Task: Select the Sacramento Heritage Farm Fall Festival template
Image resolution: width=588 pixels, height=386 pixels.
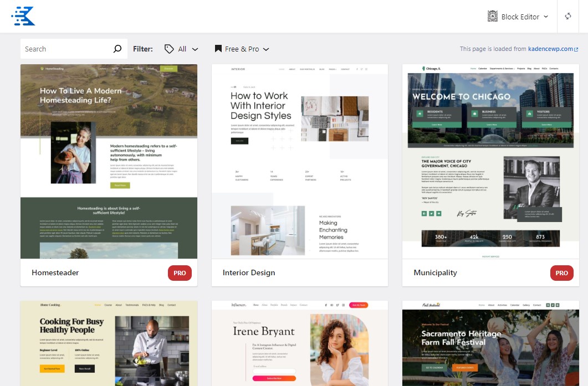Action: coord(490,343)
